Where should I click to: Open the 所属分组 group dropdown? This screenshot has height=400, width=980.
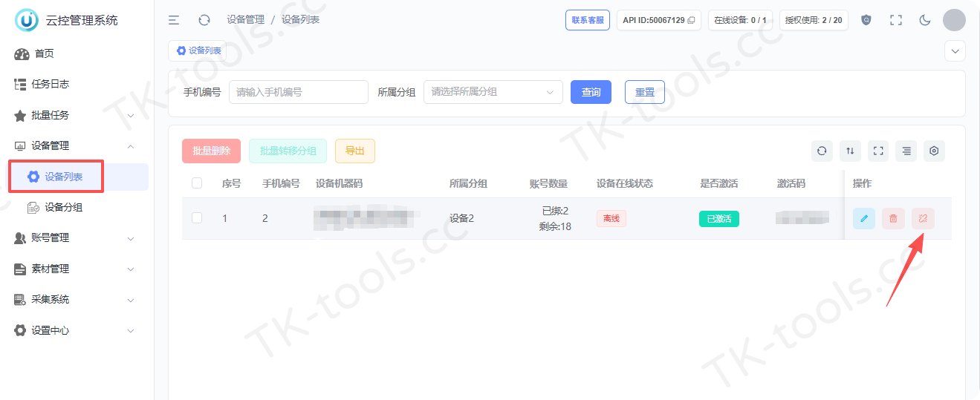tap(493, 92)
